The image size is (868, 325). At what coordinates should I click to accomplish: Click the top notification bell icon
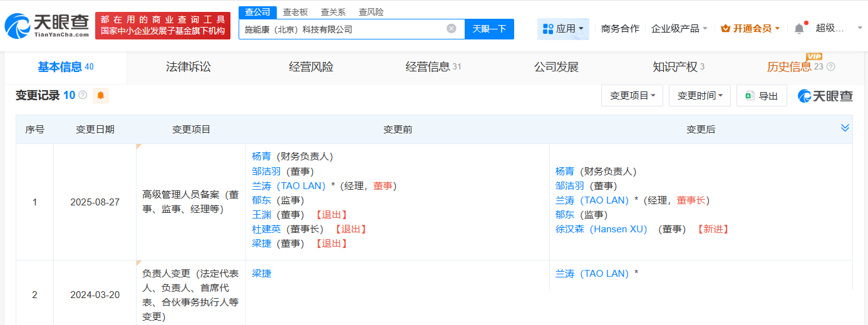798,29
